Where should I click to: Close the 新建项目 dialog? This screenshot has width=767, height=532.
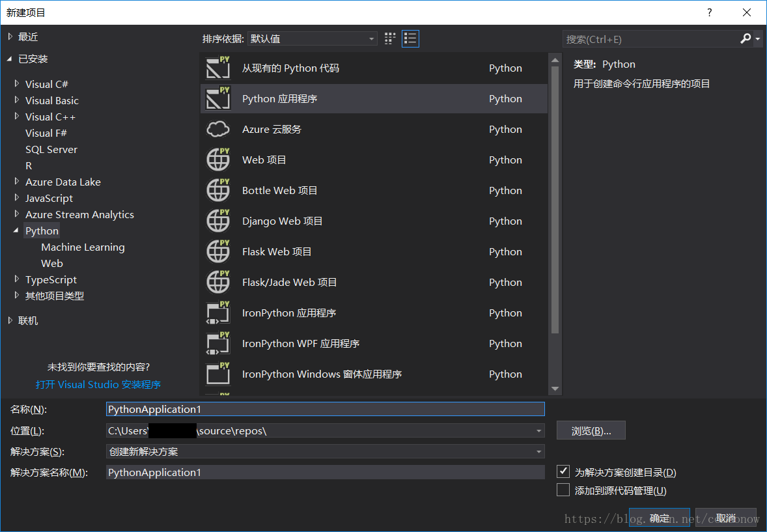point(746,12)
